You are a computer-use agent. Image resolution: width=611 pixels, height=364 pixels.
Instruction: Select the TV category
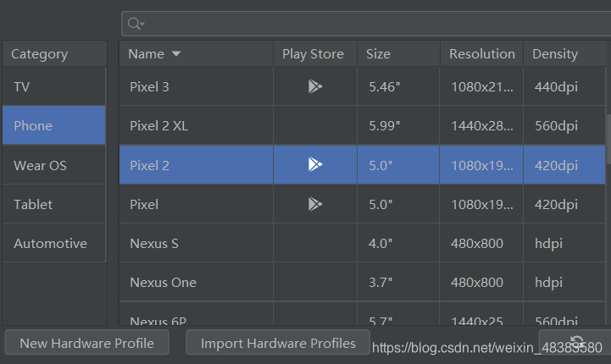(x=53, y=86)
